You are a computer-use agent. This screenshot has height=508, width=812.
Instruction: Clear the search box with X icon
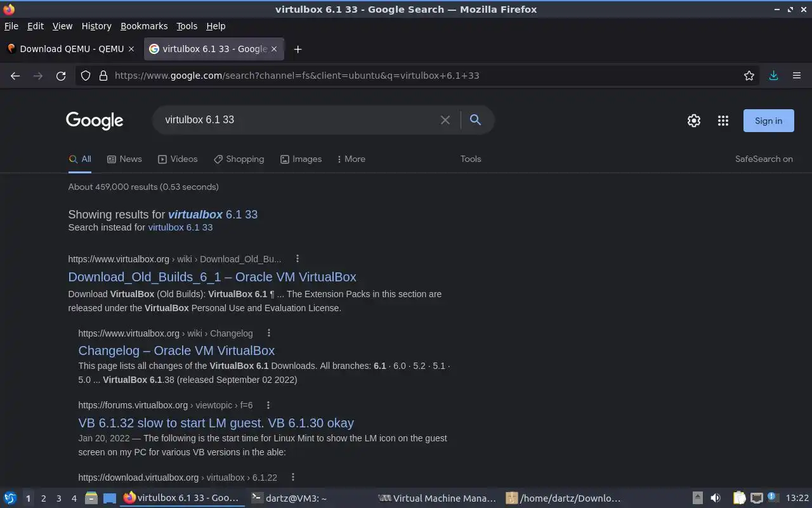445,120
